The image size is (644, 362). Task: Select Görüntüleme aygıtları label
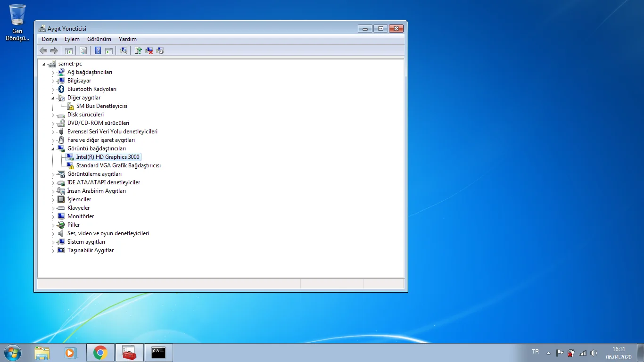click(x=94, y=174)
